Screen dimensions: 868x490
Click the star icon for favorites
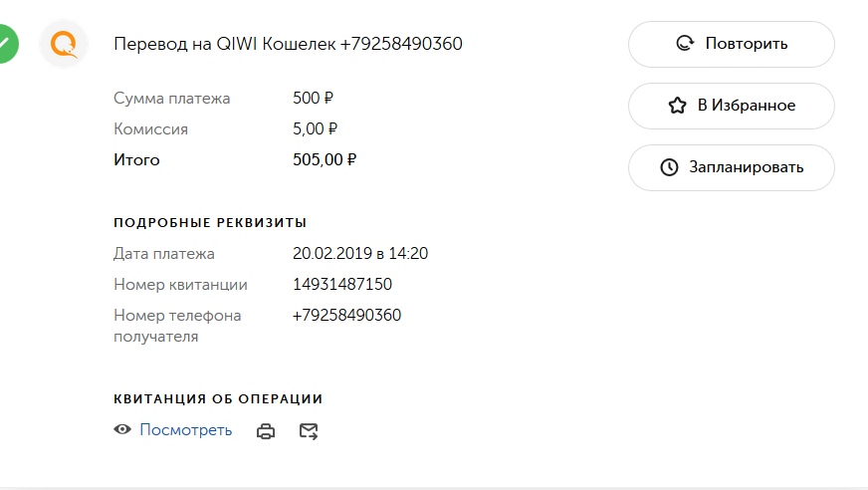677,106
